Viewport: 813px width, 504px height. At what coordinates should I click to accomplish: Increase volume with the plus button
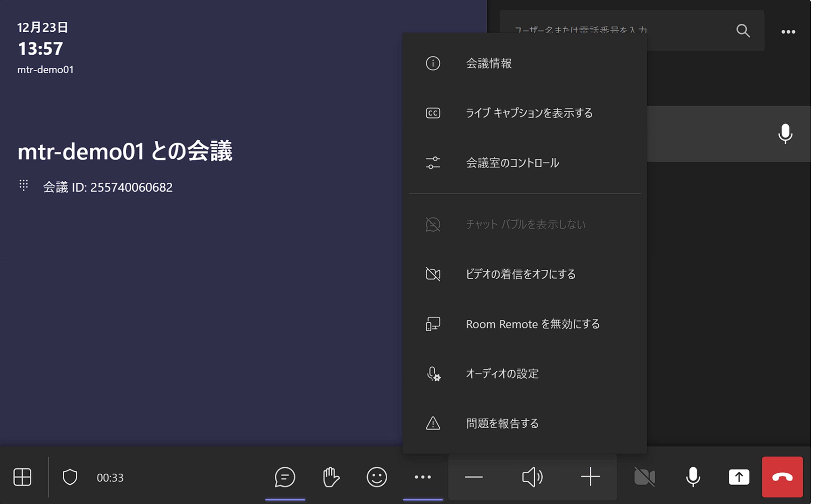[590, 477]
